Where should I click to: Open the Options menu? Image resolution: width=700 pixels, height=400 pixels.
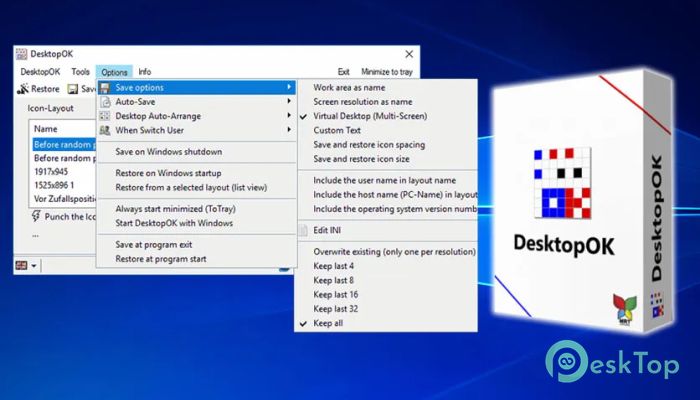(x=114, y=72)
